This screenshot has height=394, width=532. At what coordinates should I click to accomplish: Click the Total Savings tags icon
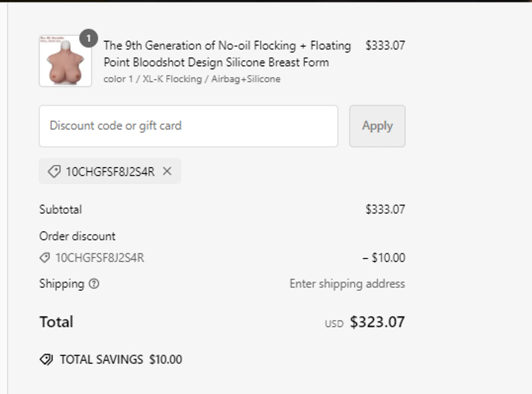46,360
